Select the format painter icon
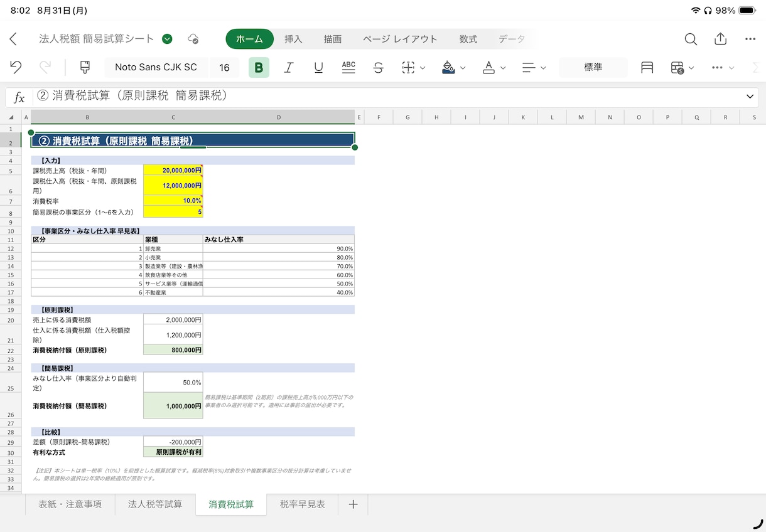The image size is (766, 532). (85, 67)
